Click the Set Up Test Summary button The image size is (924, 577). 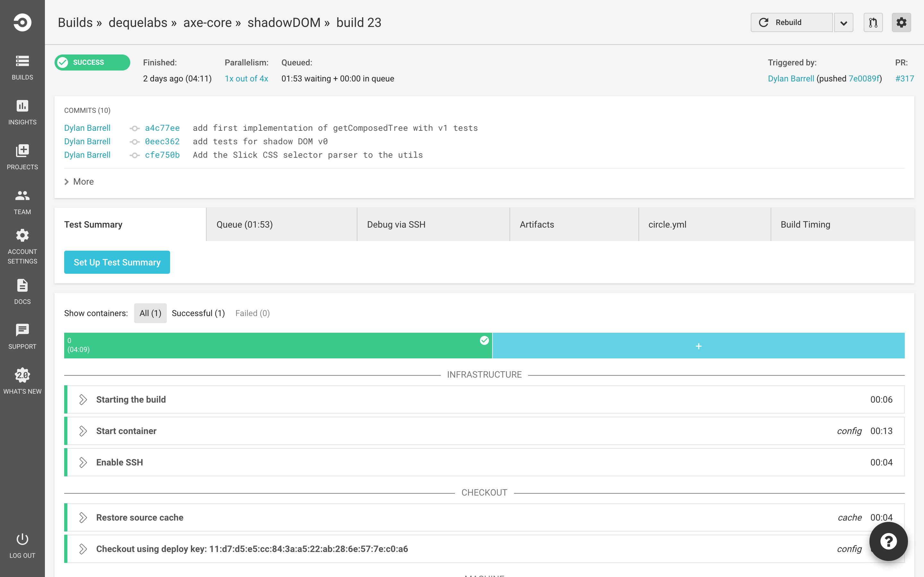[117, 262]
